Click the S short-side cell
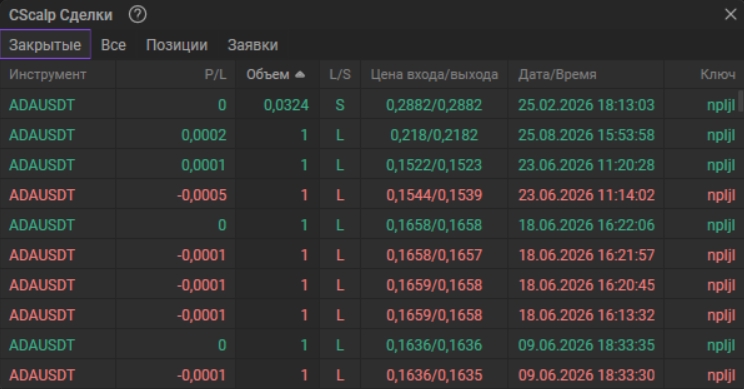Image resolution: width=744 pixels, height=389 pixels. click(340, 105)
